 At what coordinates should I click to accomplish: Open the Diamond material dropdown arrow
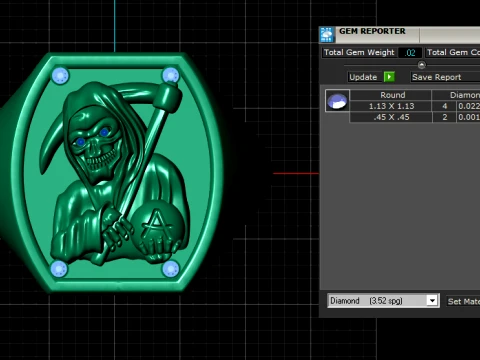point(432,301)
